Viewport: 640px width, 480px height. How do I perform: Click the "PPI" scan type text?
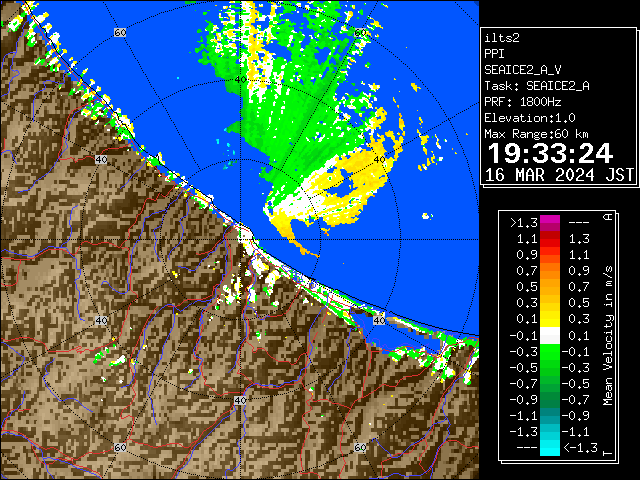(494, 54)
